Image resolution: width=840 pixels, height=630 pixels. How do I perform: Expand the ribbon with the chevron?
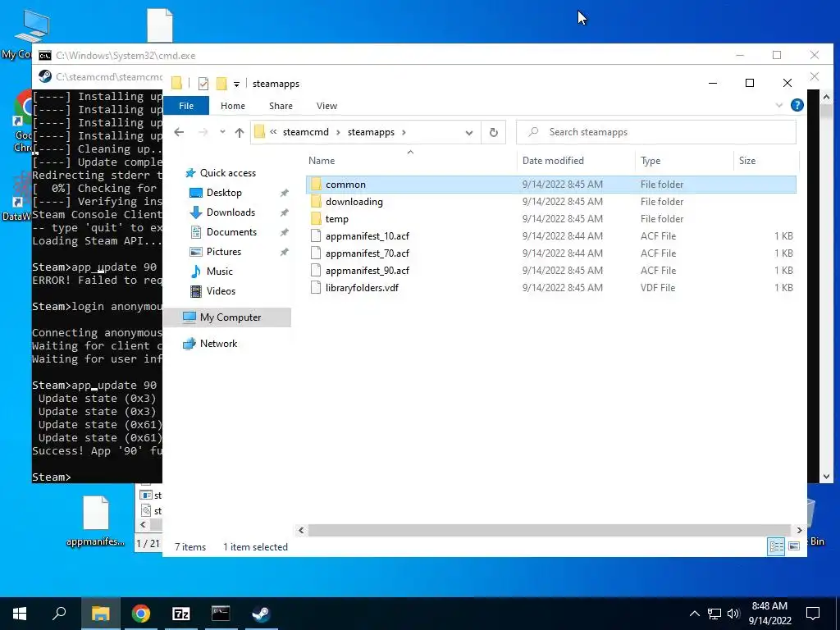click(x=779, y=106)
